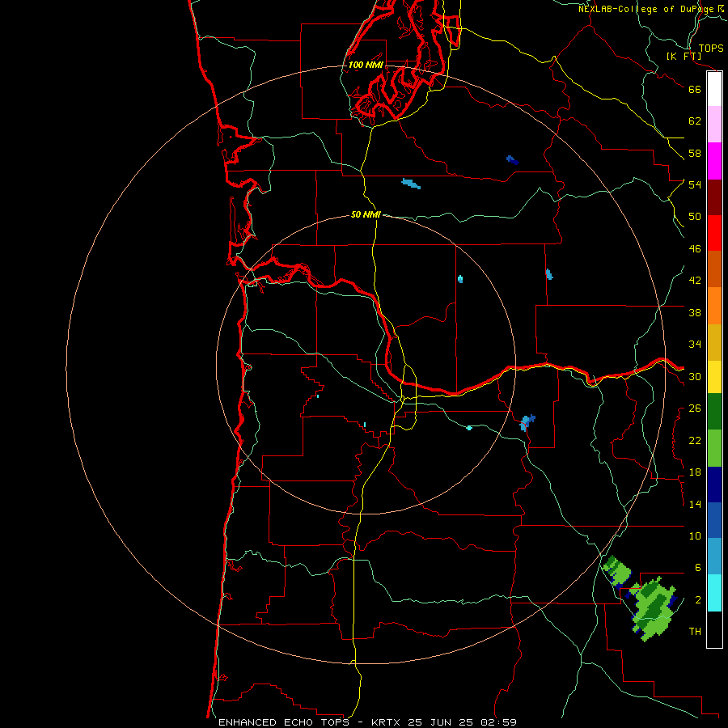Click the large green echo cluster southeast
The image size is (728, 728).
click(653, 609)
